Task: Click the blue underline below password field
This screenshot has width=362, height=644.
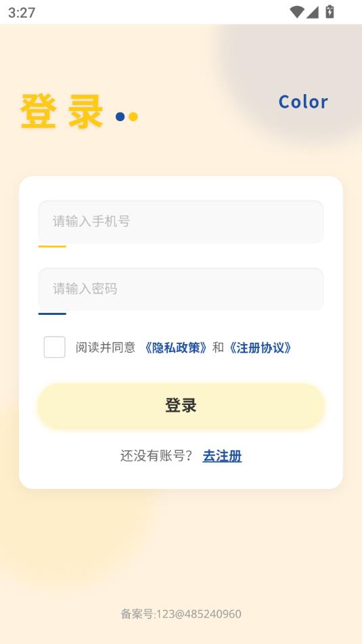Action: coord(52,314)
